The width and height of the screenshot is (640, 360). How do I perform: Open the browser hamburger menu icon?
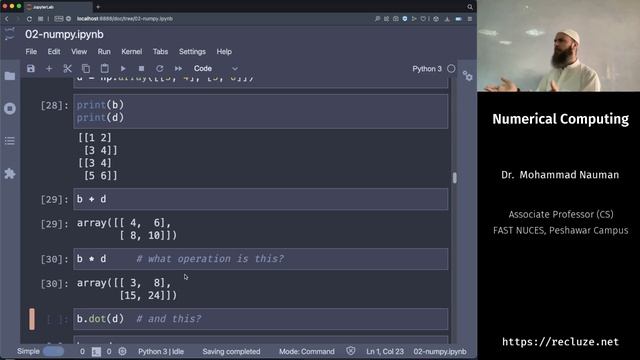tap(470, 19)
